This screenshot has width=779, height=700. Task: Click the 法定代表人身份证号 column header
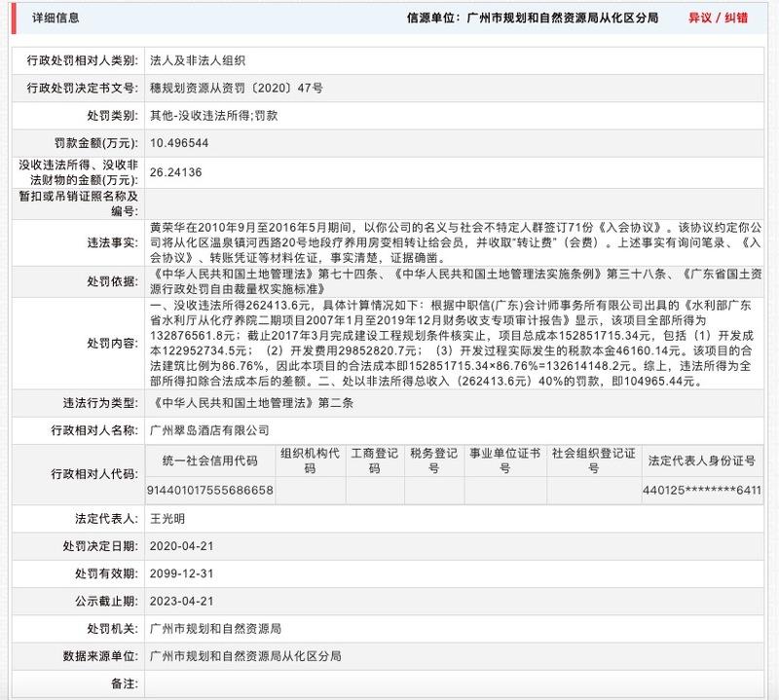pos(702,461)
